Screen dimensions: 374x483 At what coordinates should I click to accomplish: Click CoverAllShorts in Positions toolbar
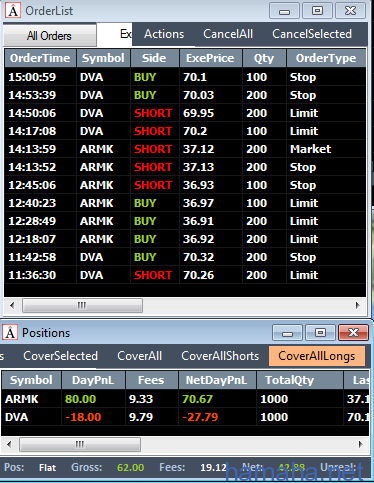click(x=220, y=356)
